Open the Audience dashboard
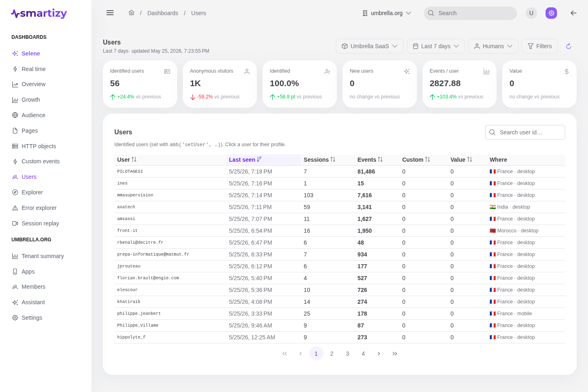This screenshot has width=588, height=392. pos(46,115)
